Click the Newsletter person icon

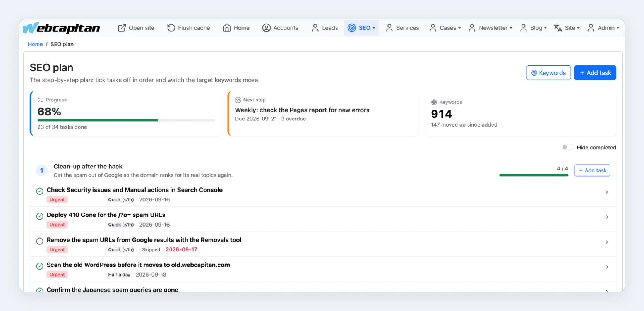pyautogui.click(x=472, y=28)
